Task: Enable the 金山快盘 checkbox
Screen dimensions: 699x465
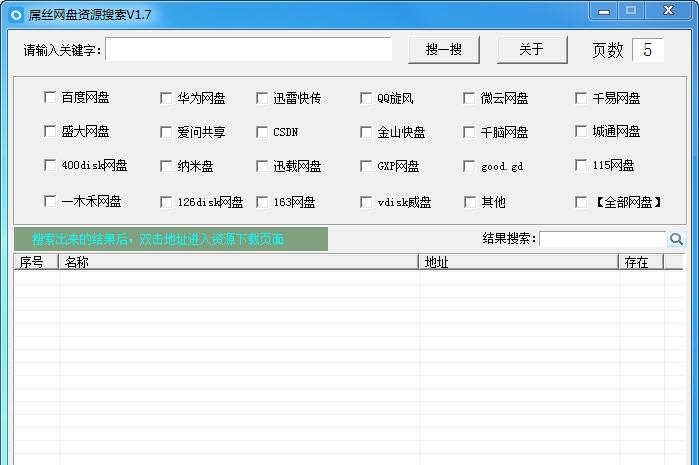Action: [x=366, y=132]
